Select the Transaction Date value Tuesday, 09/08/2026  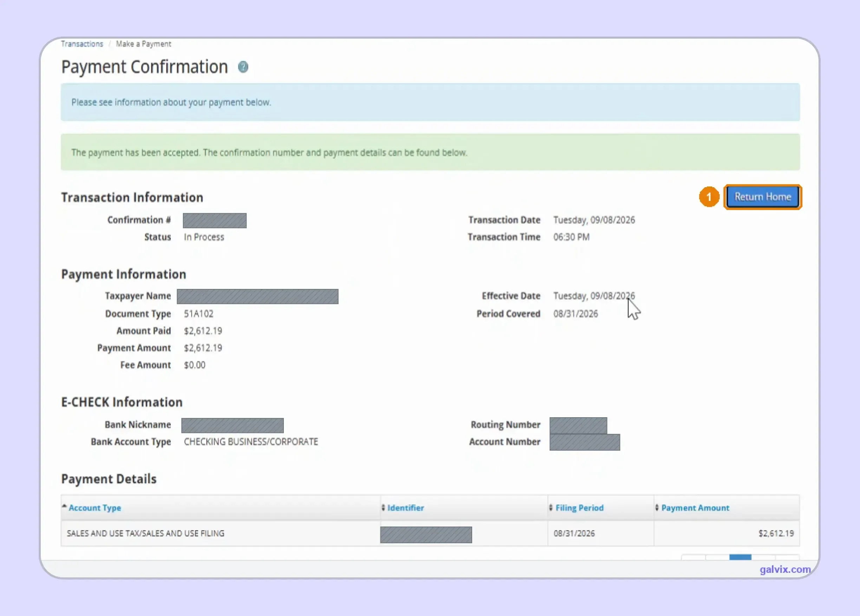click(x=594, y=220)
